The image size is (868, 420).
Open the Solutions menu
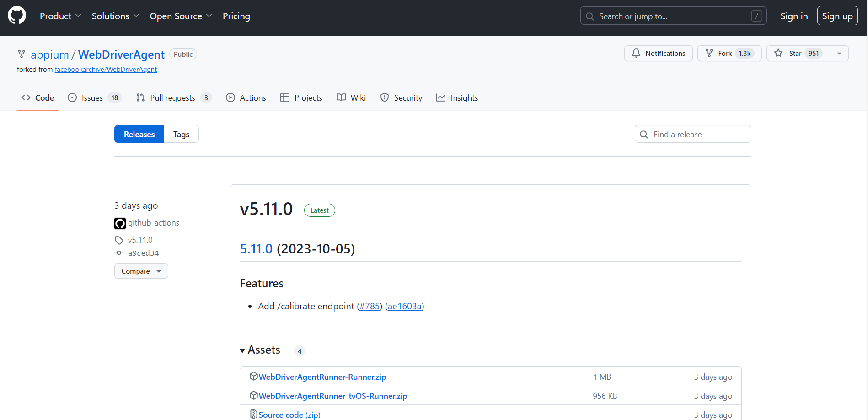(x=115, y=16)
